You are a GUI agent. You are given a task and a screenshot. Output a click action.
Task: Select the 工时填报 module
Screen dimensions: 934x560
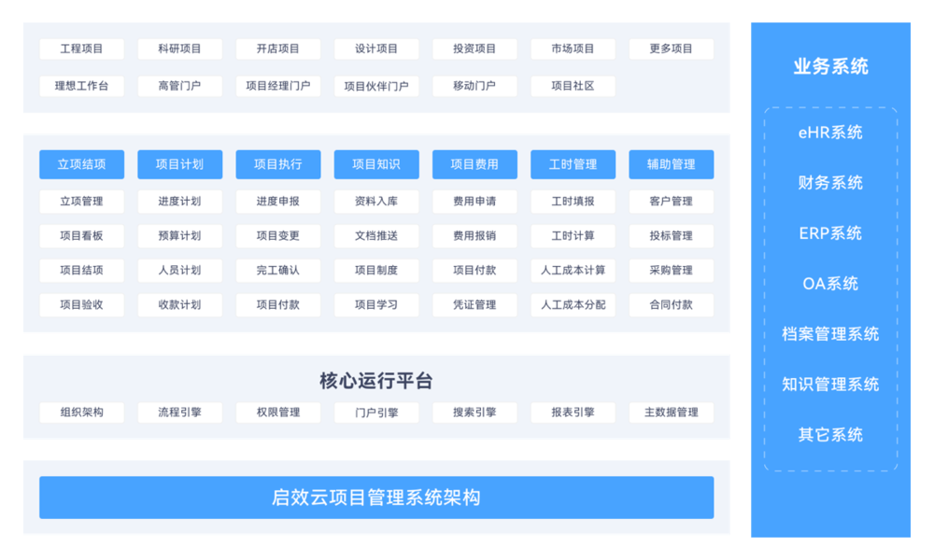click(x=573, y=202)
